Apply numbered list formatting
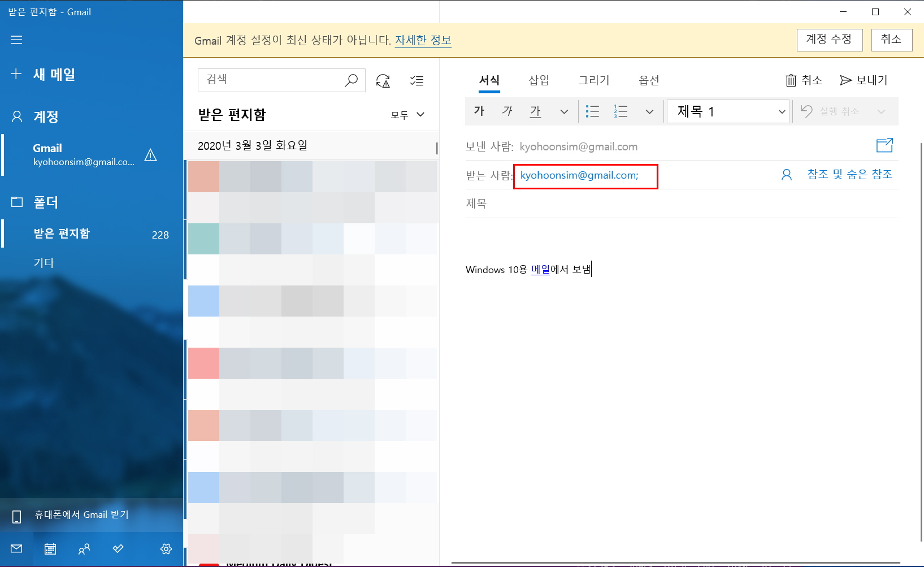Screen dimensions: 924x567 pos(621,111)
